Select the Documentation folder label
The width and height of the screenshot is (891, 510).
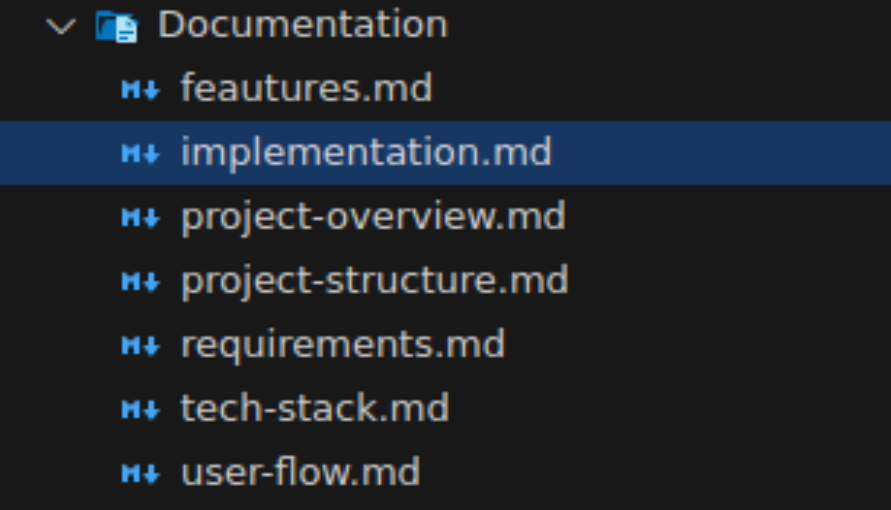[302, 25]
